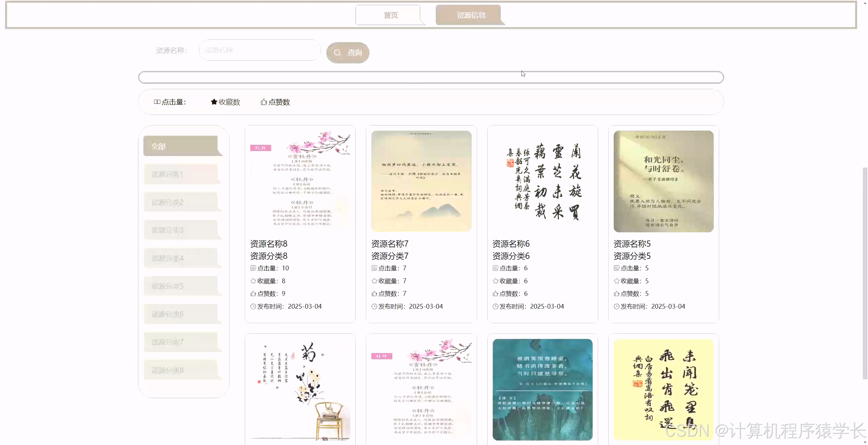Click the clock icon on 资源名称7 card

[x=374, y=306]
